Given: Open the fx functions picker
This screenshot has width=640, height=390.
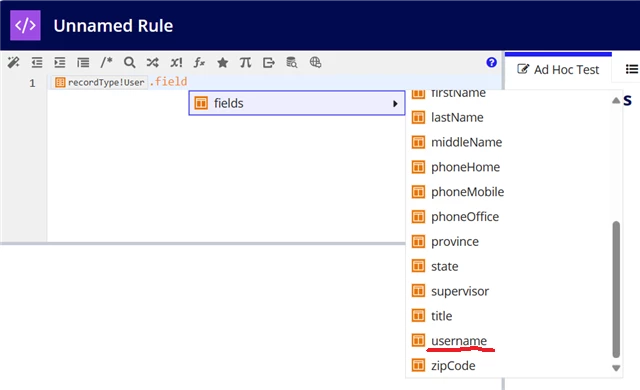Looking at the screenshot, I should point(199,62).
